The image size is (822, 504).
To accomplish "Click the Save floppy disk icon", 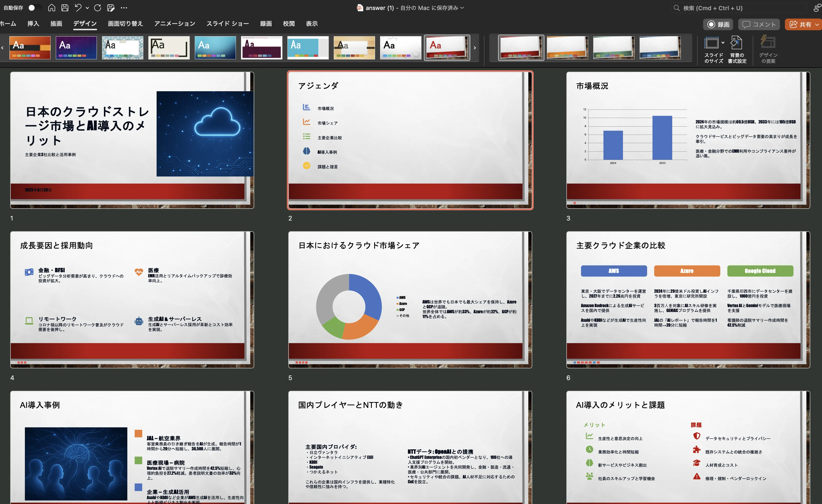I will (x=65, y=8).
